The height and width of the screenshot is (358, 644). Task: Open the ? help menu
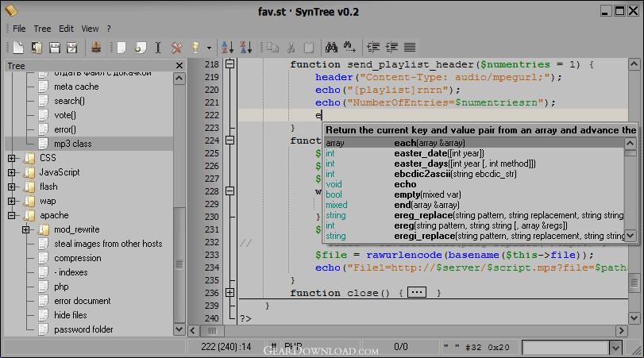coord(109,29)
